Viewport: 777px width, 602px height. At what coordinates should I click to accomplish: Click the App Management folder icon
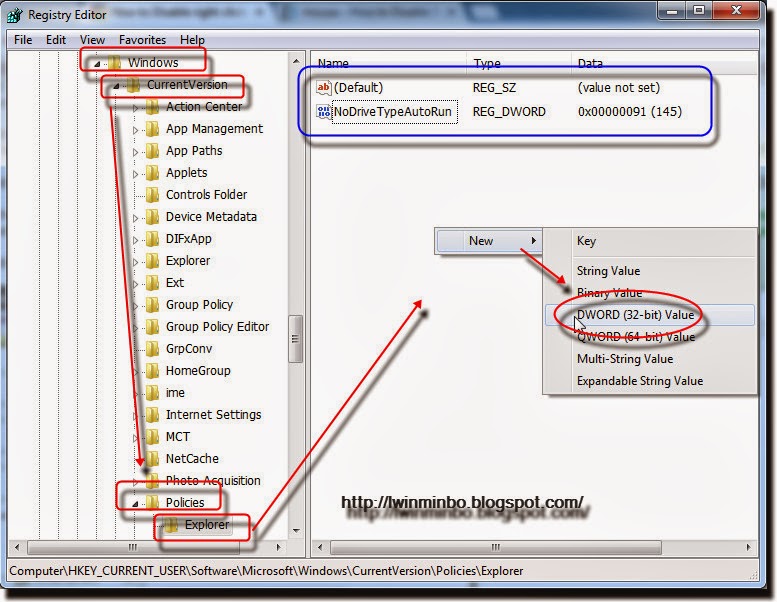(152, 129)
